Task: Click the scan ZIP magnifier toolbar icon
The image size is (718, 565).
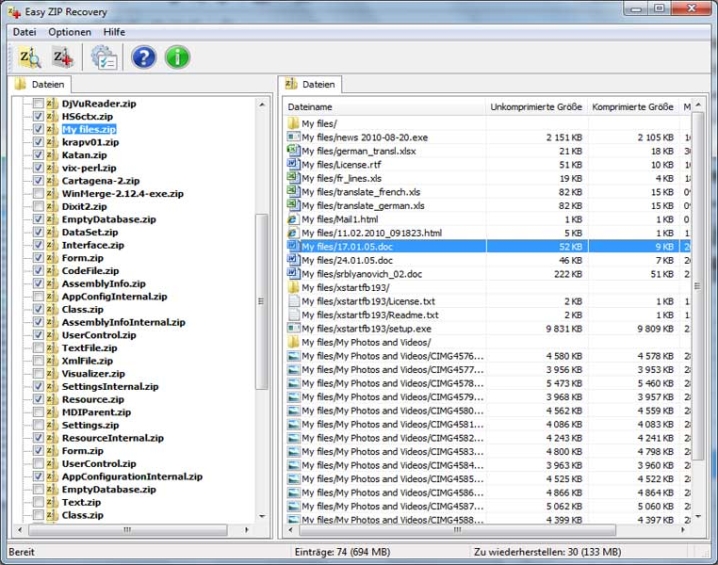Action: [x=29, y=57]
